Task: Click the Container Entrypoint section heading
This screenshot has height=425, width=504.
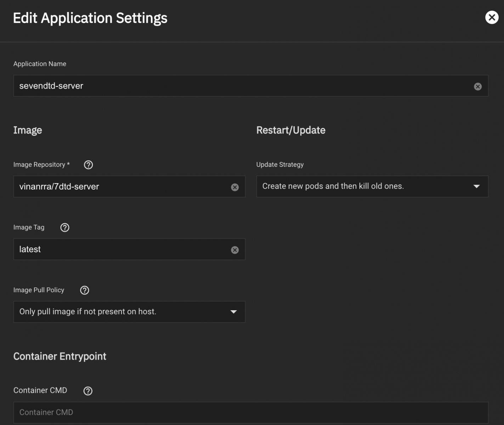Action: tap(60, 356)
